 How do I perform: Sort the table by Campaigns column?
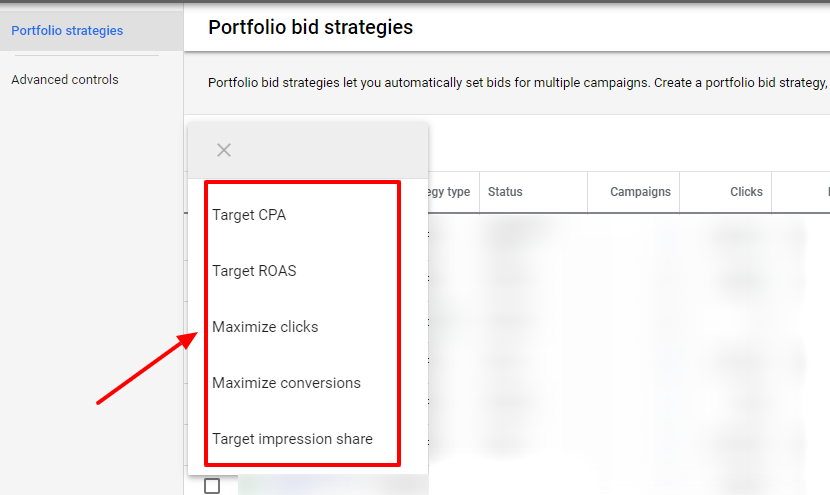(640, 192)
